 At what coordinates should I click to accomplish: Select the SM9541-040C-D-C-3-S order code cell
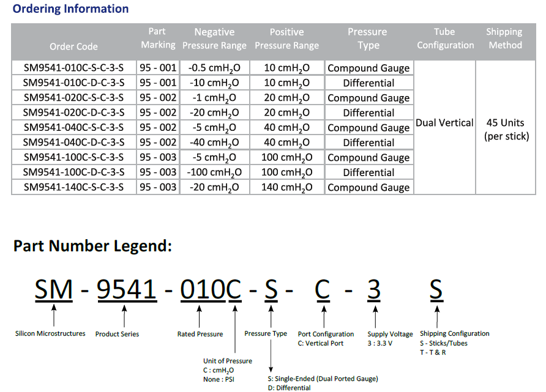coord(73,142)
